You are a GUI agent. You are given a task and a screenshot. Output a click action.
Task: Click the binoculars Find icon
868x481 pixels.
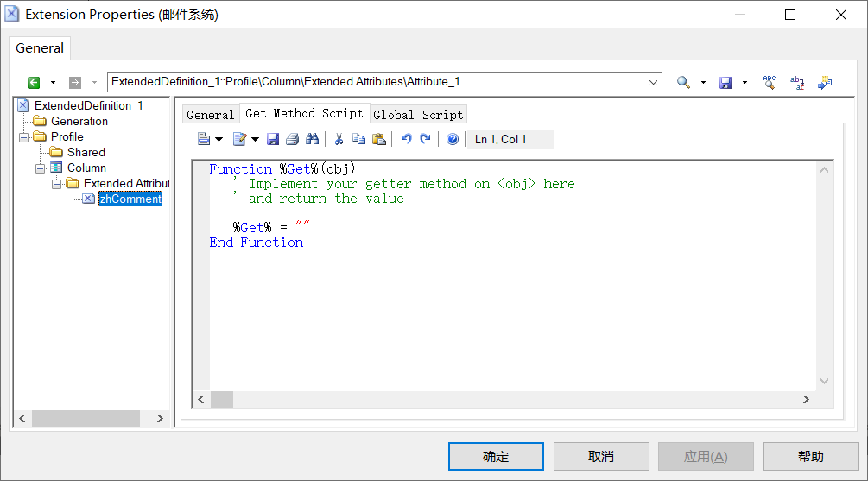tap(312, 139)
